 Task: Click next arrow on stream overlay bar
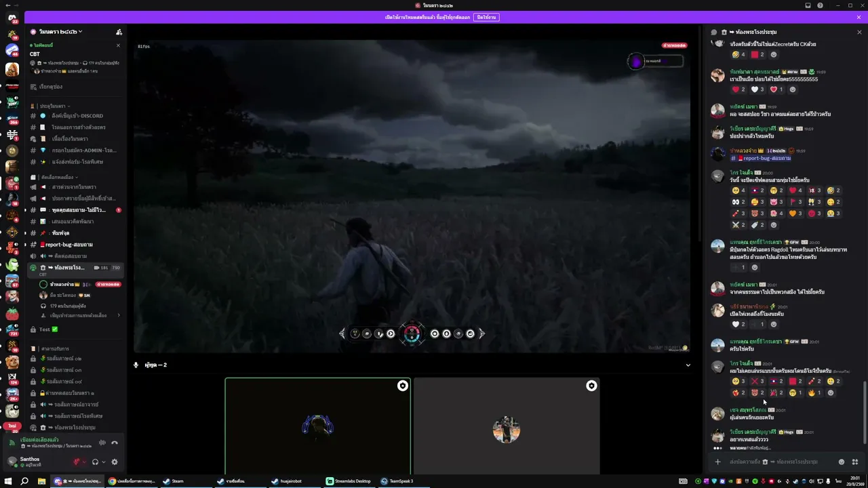(x=481, y=333)
